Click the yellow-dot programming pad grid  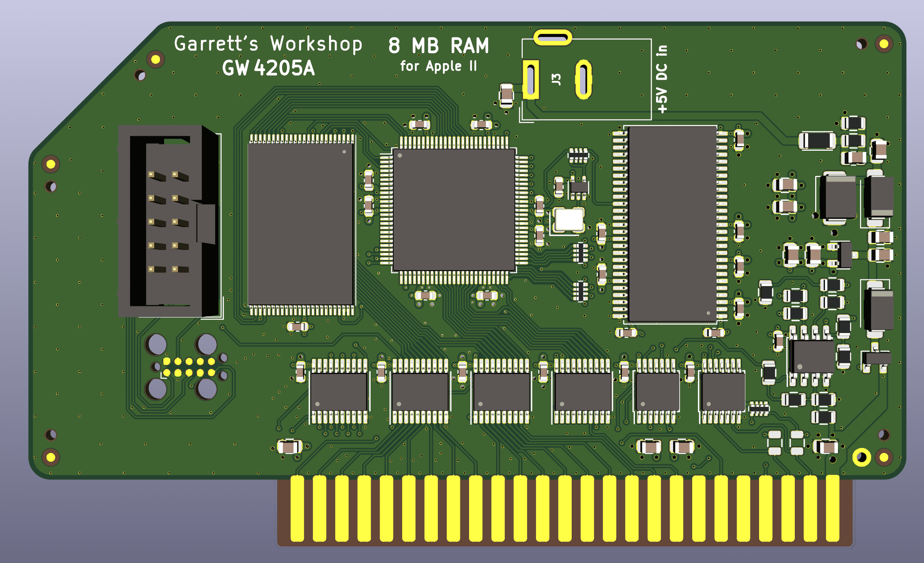[x=189, y=367]
